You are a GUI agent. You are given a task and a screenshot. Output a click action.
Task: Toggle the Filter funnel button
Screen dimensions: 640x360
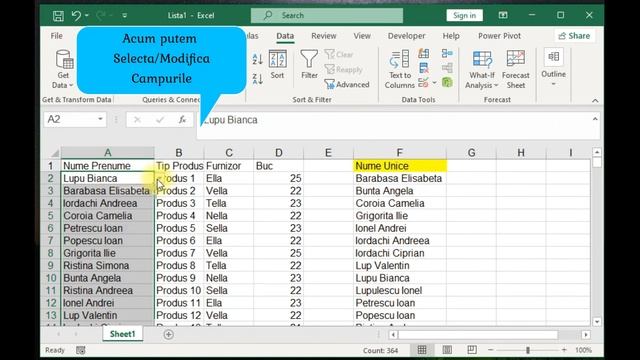(x=309, y=64)
